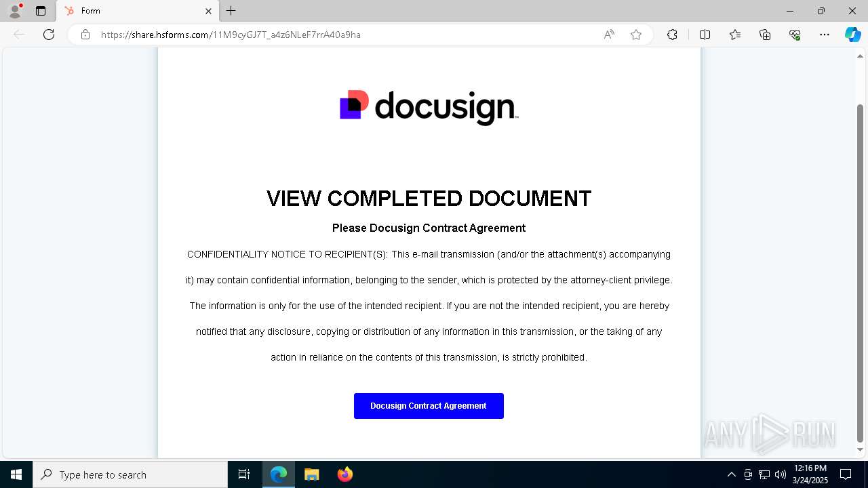Click the 'is strictly prohibited' text line
The image size is (868, 488).
[x=429, y=358]
